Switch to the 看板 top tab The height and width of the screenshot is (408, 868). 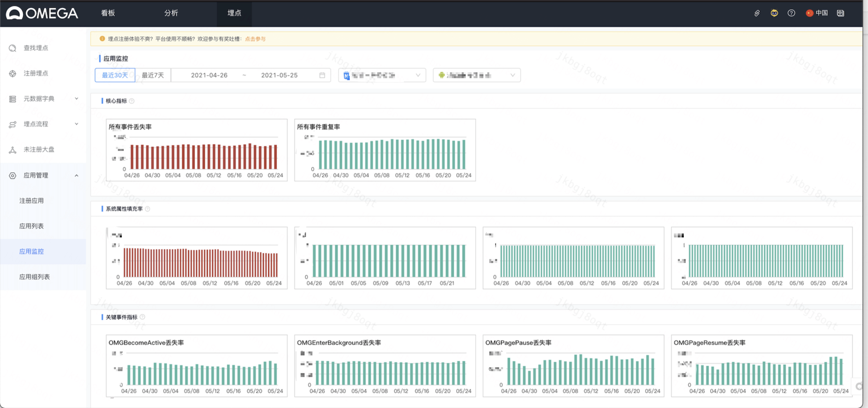point(108,13)
